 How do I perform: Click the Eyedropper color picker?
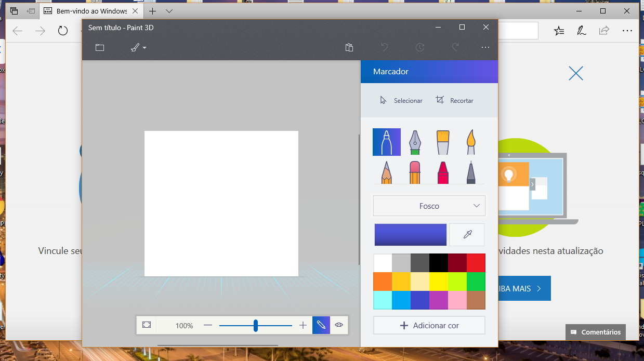pyautogui.click(x=467, y=235)
